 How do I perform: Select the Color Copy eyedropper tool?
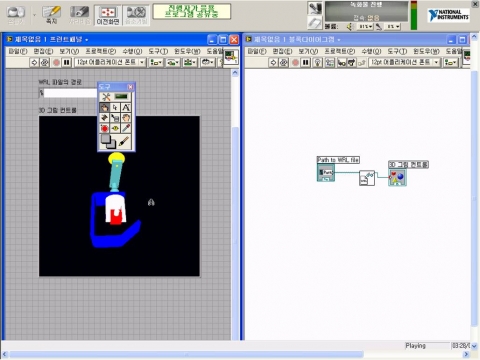tap(126, 128)
